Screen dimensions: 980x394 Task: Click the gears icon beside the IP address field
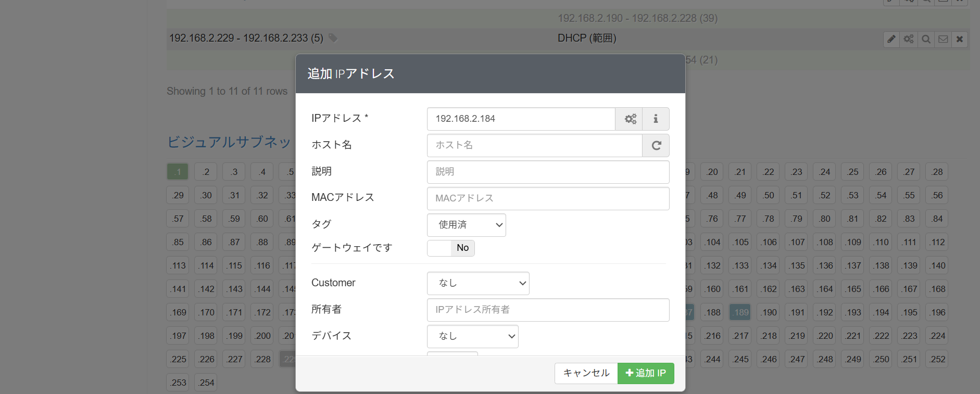pyautogui.click(x=629, y=119)
